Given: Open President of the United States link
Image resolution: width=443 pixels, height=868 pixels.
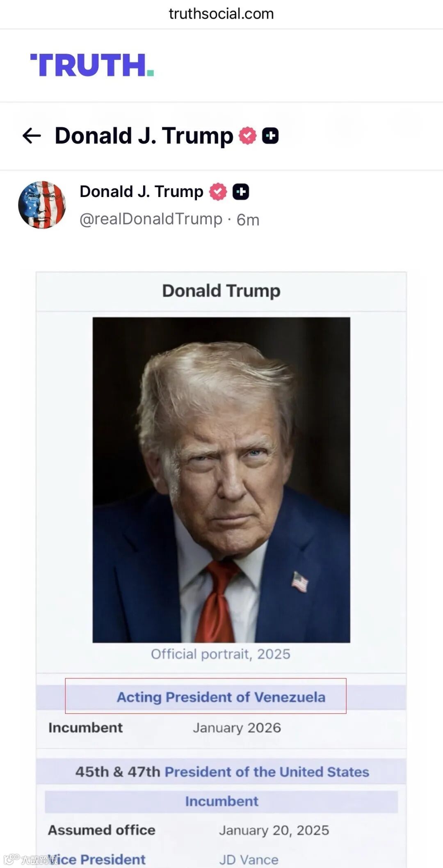Looking at the screenshot, I should tap(267, 772).
